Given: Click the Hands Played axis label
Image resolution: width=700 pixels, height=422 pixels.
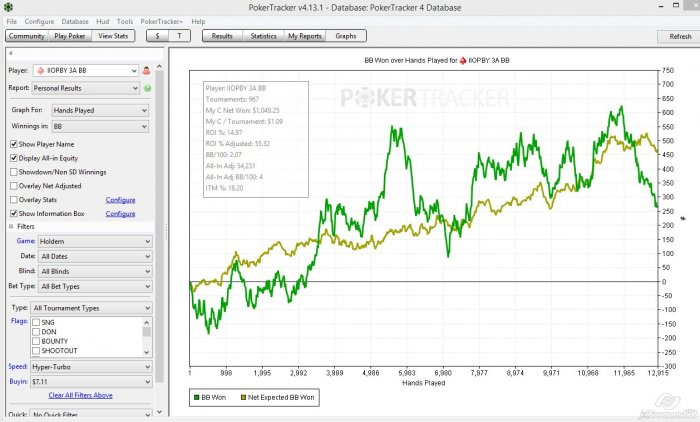Looking at the screenshot, I should (x=424, y=383).
